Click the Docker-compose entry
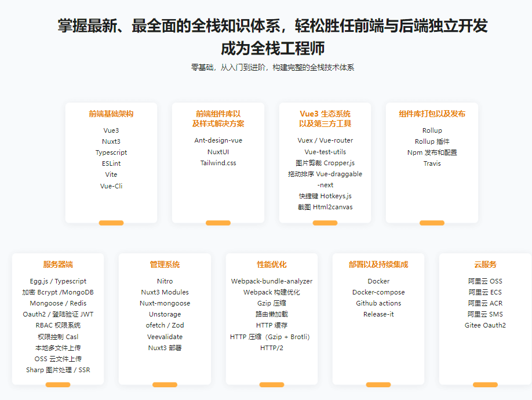The width and height of the screenshot is (532, 400). click(x=378, y=292)
